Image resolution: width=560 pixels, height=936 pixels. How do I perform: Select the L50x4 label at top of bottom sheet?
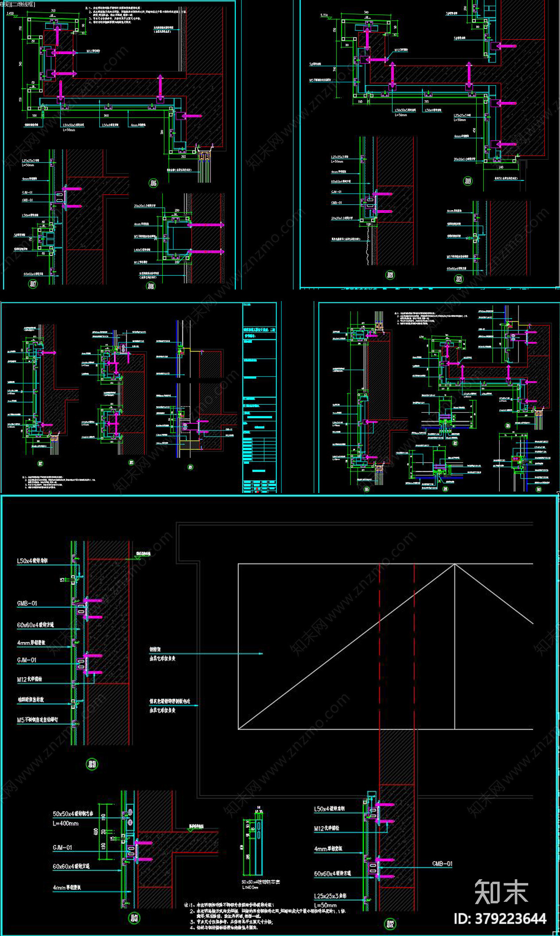(32, 561)
